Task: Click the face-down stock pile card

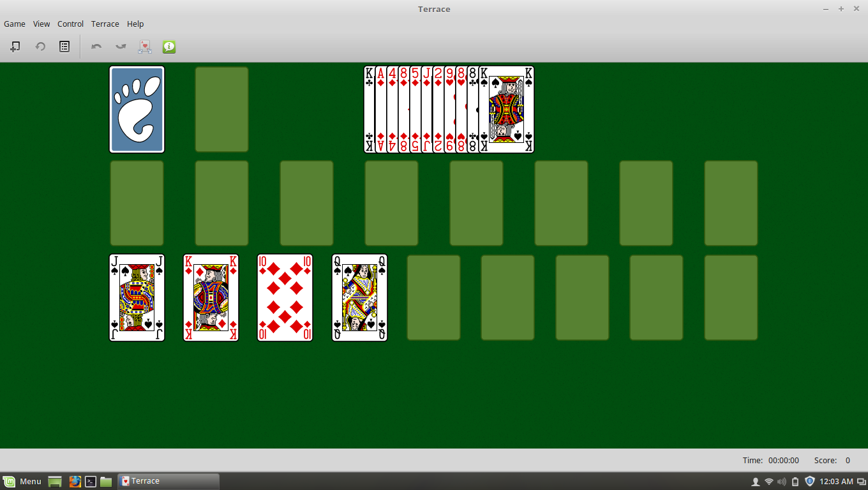Action: [x=137, y=109]
